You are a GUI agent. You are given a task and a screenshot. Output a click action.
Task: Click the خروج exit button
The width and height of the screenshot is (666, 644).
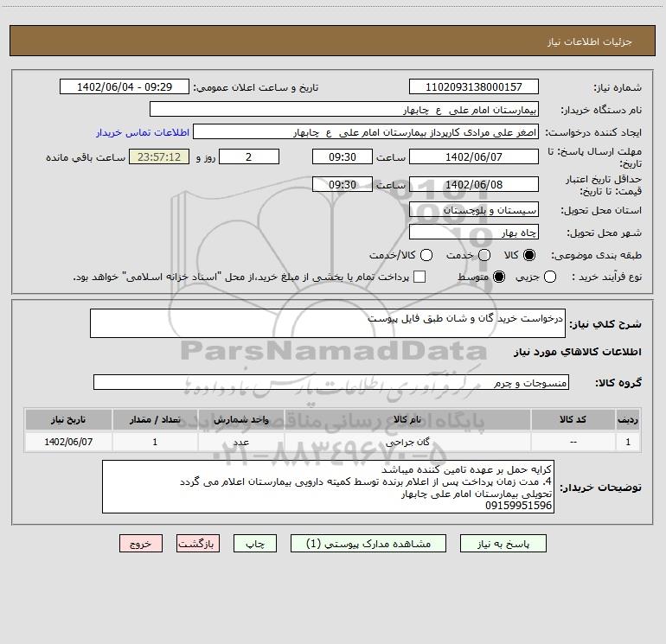[x=141, y=544]
